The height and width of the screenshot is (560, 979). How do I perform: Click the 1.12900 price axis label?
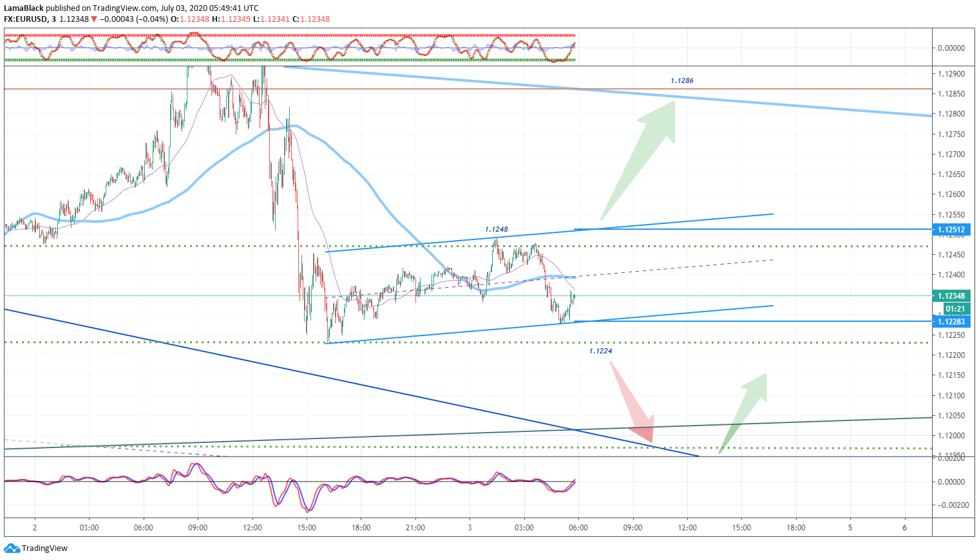click(x=951, y=74)
